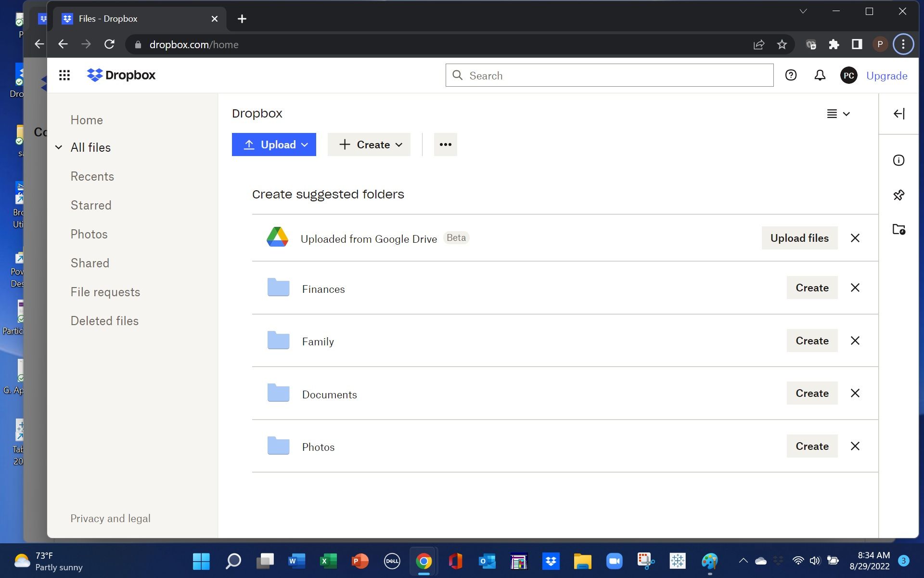Switch to the Files - Dropbox tab
The width and height of the screenshot is (924, 578).
pos(139,19)
